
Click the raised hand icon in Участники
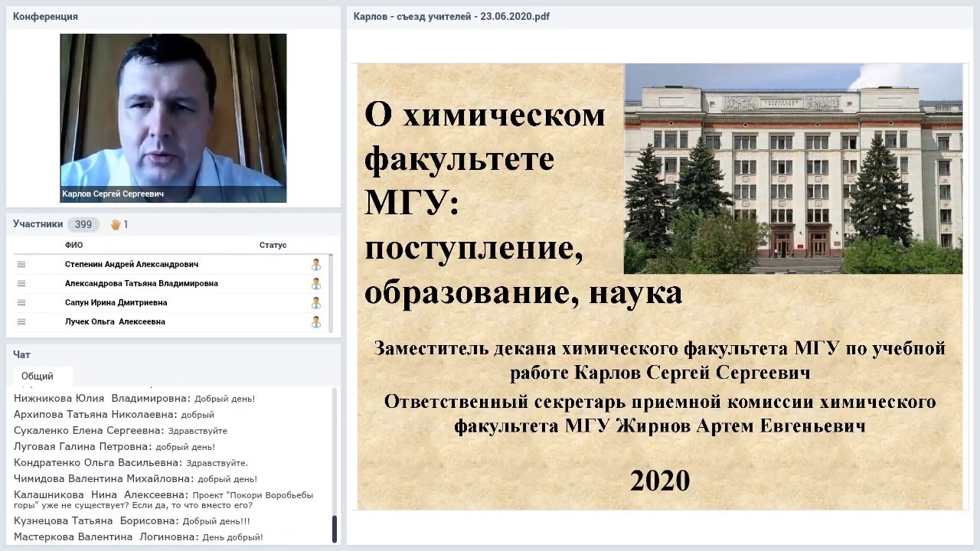point(116,224)
